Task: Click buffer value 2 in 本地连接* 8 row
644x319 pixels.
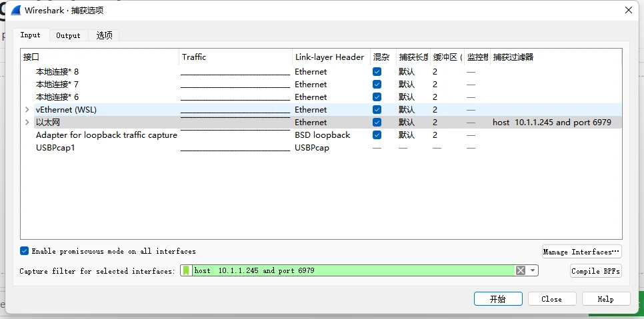Action: click(435, 72)
